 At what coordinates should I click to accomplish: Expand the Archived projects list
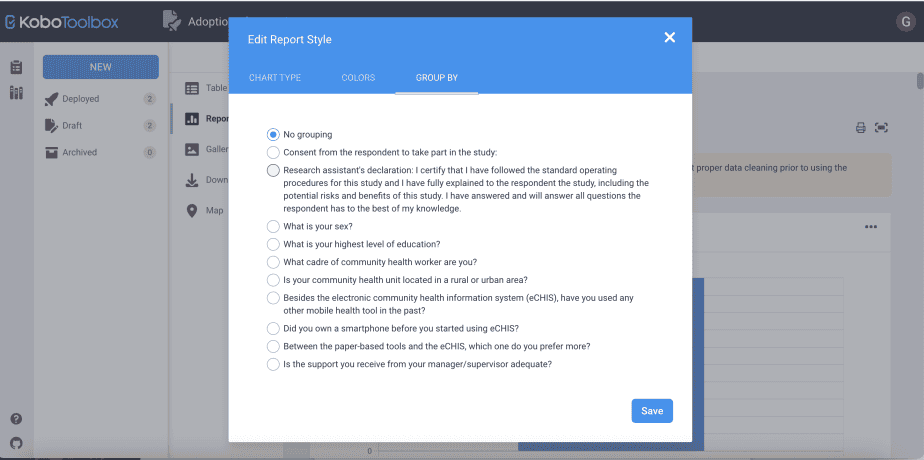point(79,152)
